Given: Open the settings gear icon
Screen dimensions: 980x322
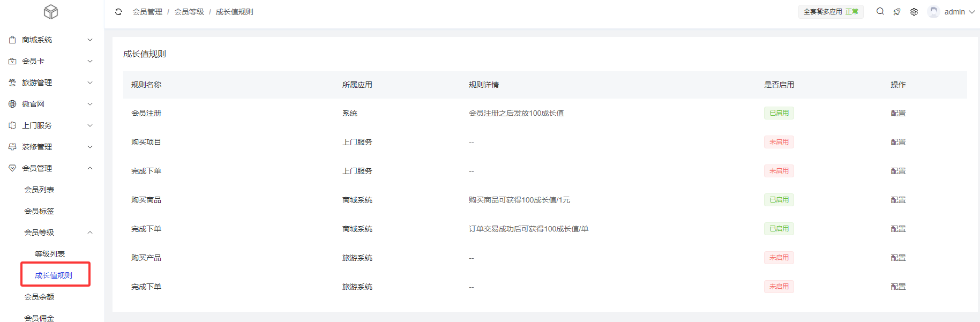Looking at the screenshot, I should click(x=914, y=12).
